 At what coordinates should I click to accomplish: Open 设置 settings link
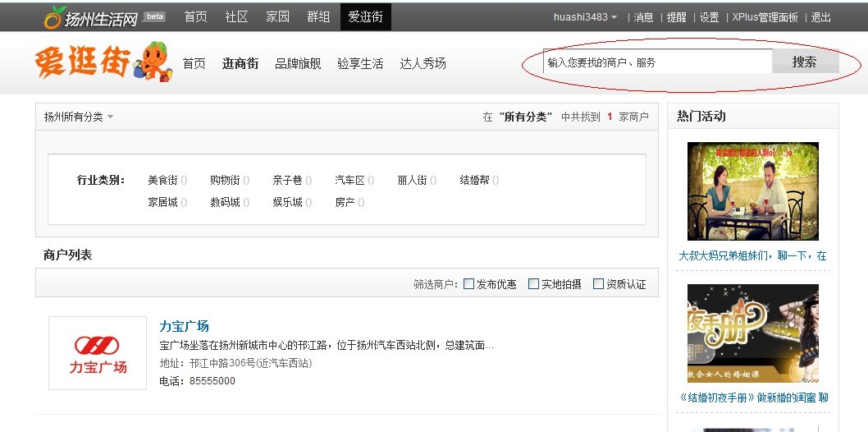point(709,17)
